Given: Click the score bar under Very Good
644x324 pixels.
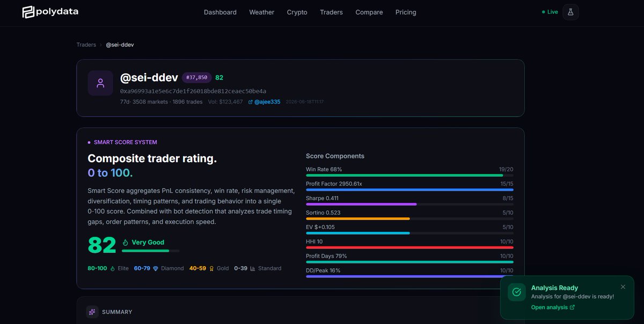Looking at the screenshot, I should point(151,251).
